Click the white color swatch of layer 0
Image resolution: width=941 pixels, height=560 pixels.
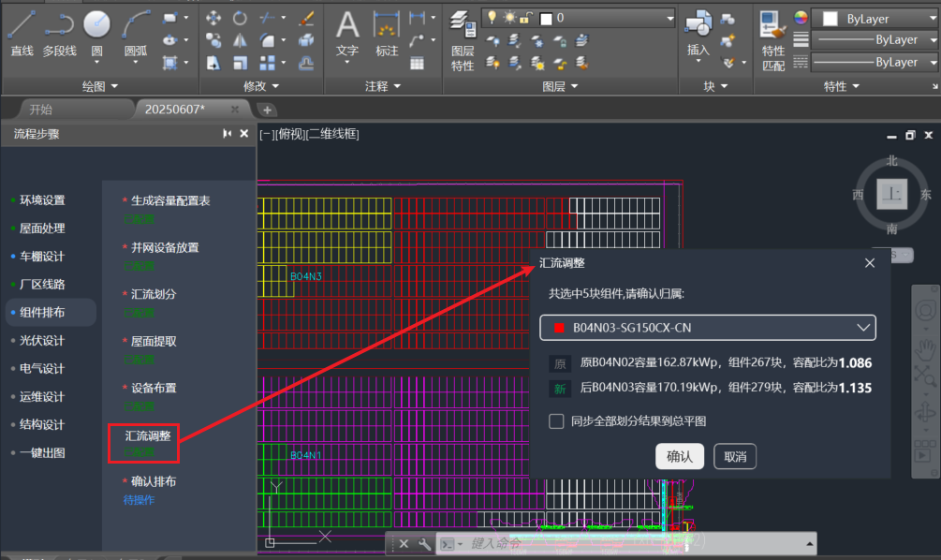(546, 19)
